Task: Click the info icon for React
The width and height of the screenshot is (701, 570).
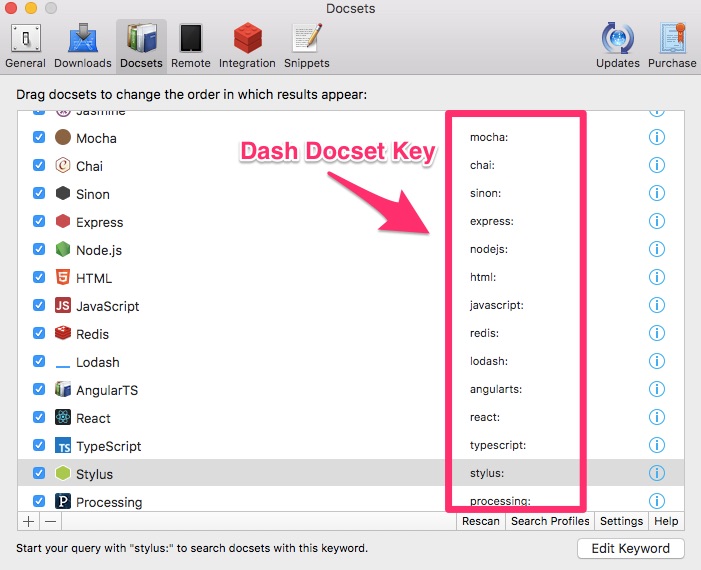Action: pos(656,417)
